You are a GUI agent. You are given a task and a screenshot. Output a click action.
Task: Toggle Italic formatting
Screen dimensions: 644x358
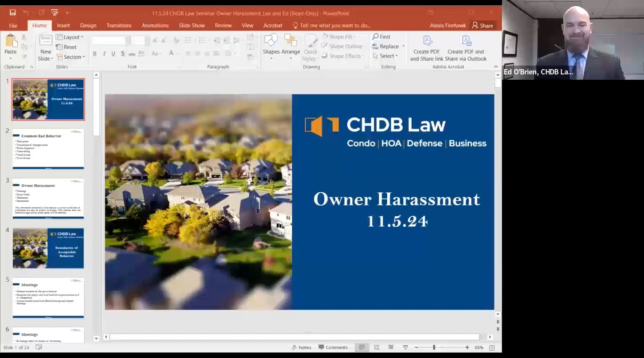(104, 54)
